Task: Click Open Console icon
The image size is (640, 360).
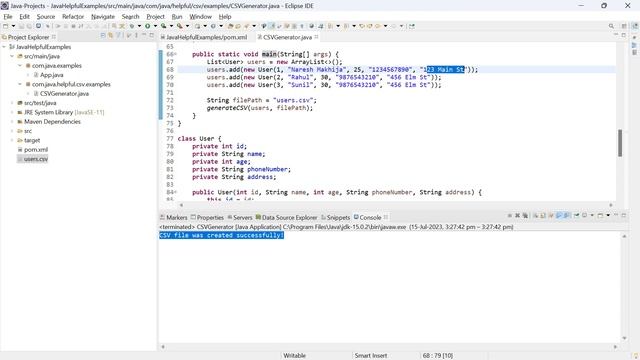Action: tap(600, 216)
